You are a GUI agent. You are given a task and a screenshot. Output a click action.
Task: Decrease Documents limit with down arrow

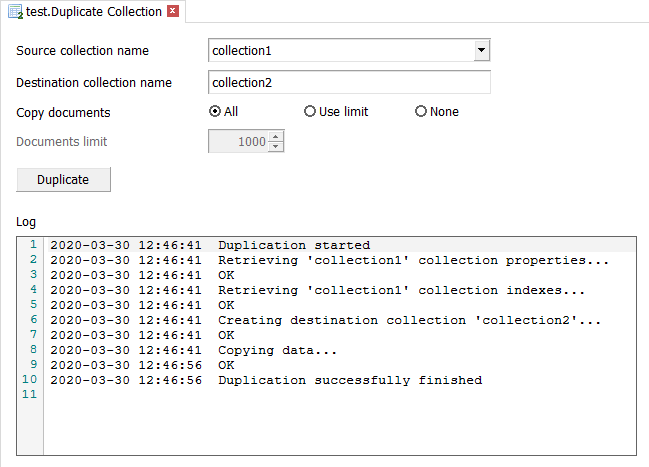coord(277,147)
